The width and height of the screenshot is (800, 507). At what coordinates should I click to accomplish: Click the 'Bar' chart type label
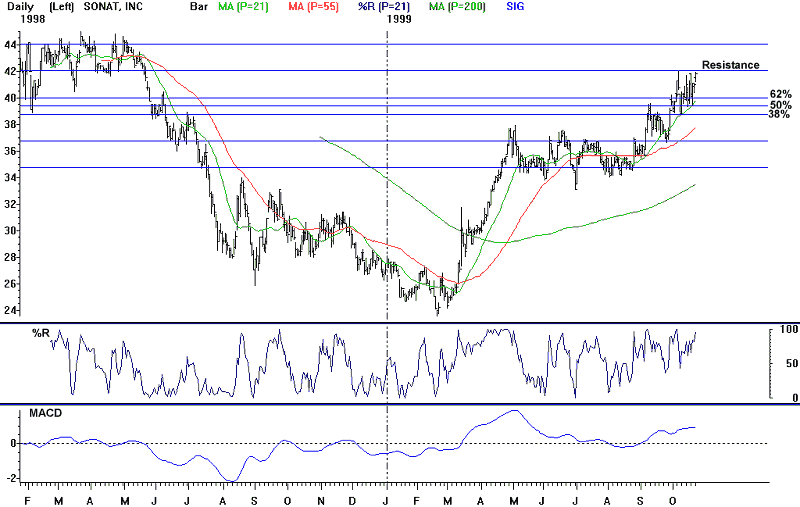(198, 7)
